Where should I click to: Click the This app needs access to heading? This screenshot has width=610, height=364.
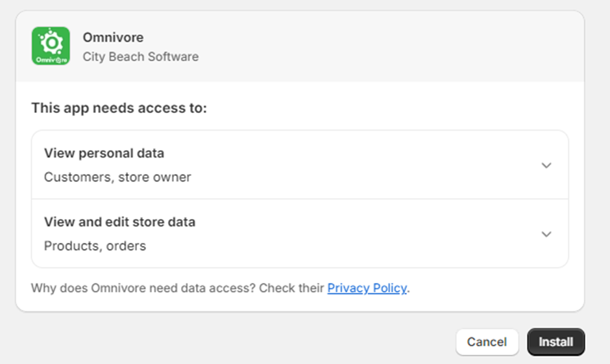tap(119, 108)
